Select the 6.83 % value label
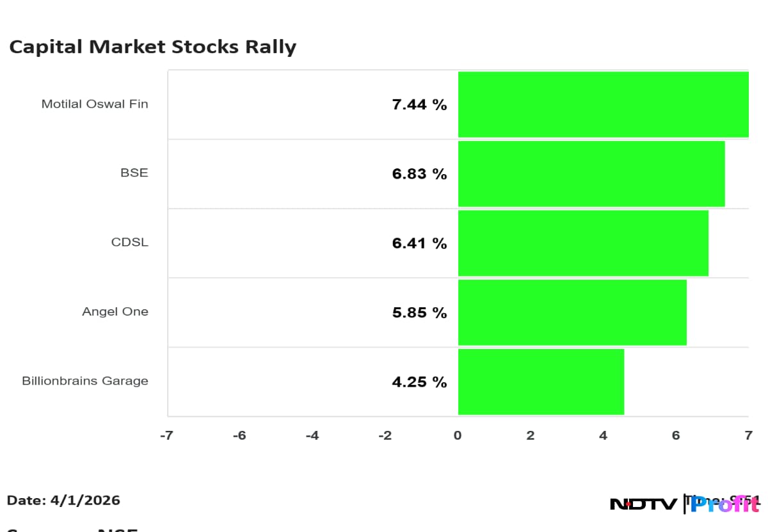Screen dimensions: 768x532 (x=419, y=174)
